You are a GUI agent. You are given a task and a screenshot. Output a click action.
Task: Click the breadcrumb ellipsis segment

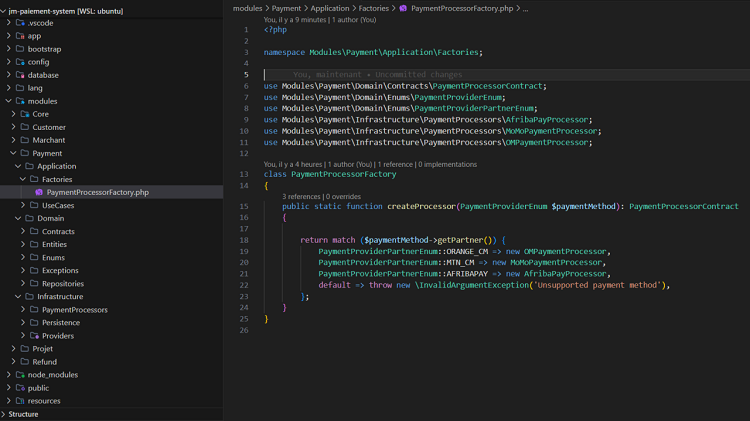[x=525, y=9]
